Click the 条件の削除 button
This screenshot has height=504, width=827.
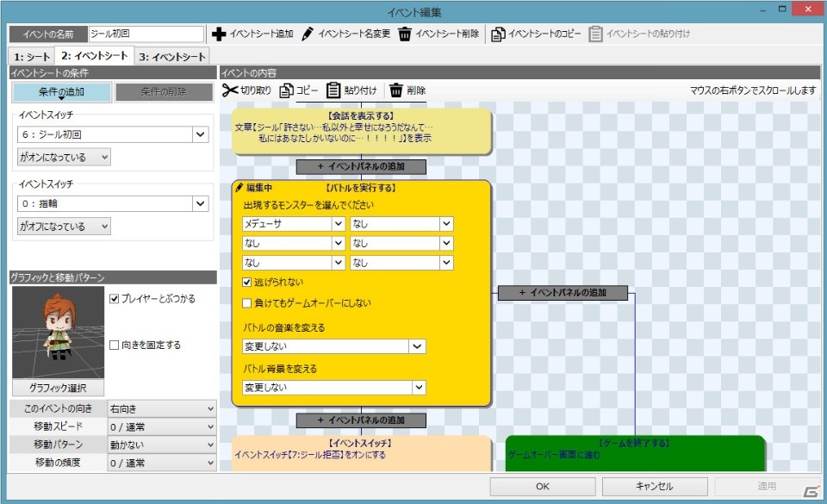pyautogui.click(x=164, y=92)
